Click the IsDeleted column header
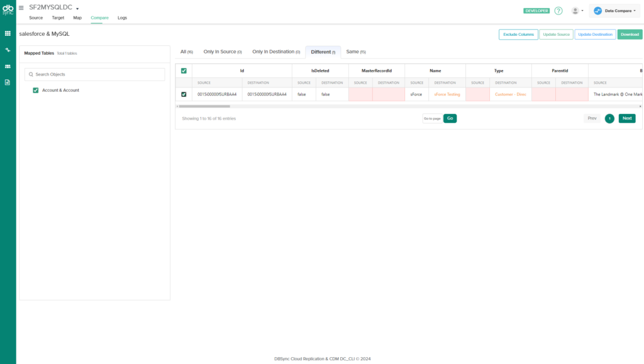The height and width of the screenshot is (364, 644). (320, 71)
